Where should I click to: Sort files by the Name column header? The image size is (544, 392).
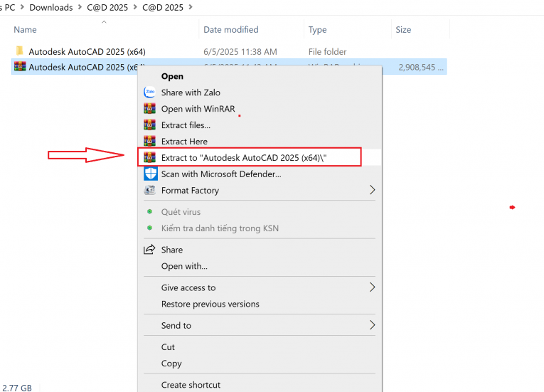(25, 29)
